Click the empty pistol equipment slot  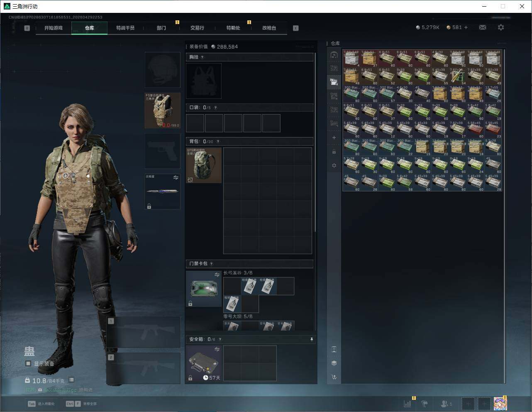pyautogui.click(x=163, y=151)
